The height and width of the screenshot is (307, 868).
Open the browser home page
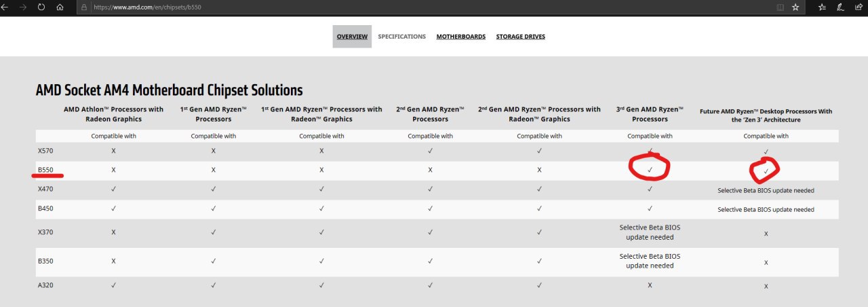pyautogui.click(x=60, y=7)
